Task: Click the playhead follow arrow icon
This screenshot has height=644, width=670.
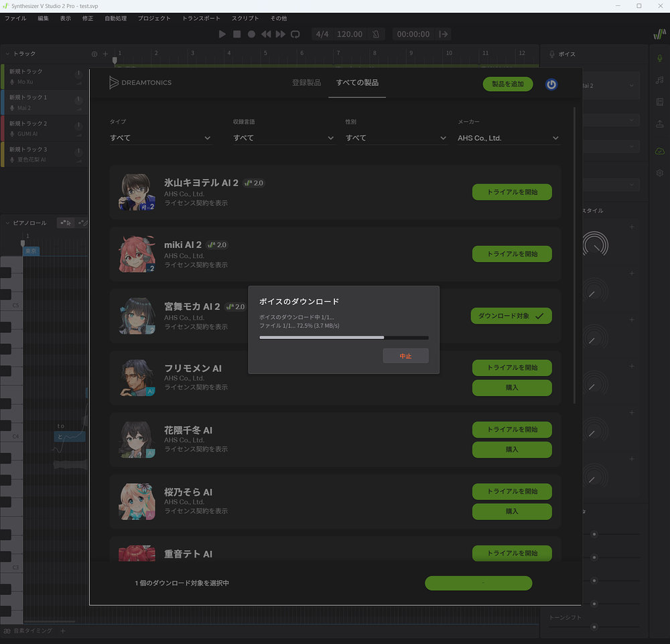Action: click(x=444, y=34)
